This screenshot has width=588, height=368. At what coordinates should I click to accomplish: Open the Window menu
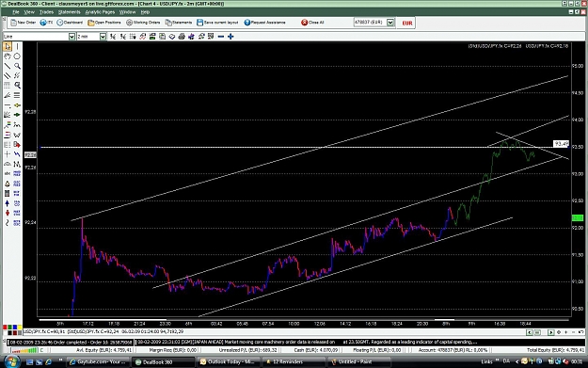[128, 12]
